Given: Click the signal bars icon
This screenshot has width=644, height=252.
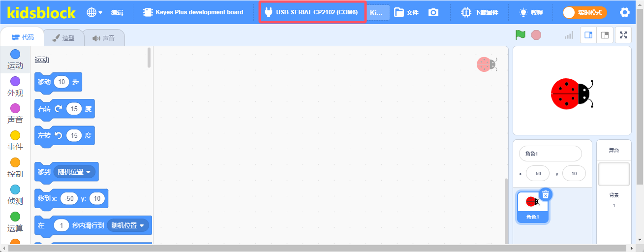Looking at the screenshot, I should coord(569,35).
